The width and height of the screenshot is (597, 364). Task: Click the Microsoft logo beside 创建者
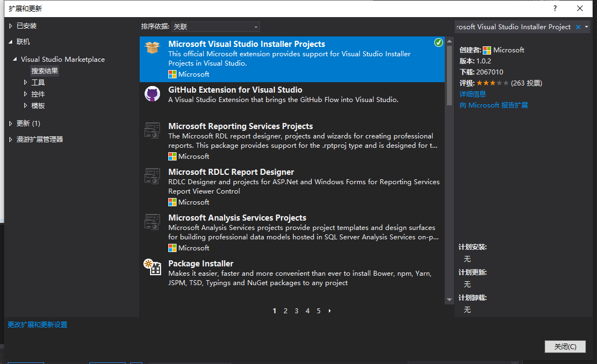[487, 50]
